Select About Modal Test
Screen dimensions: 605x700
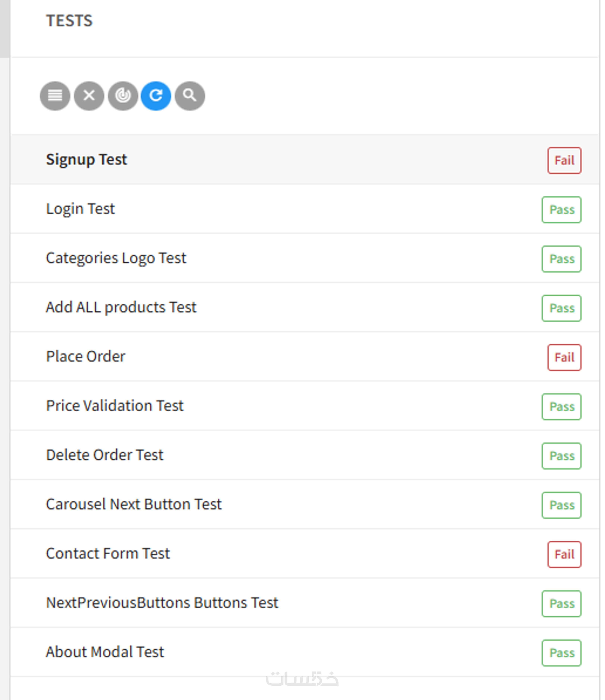[x=105, y=652]
